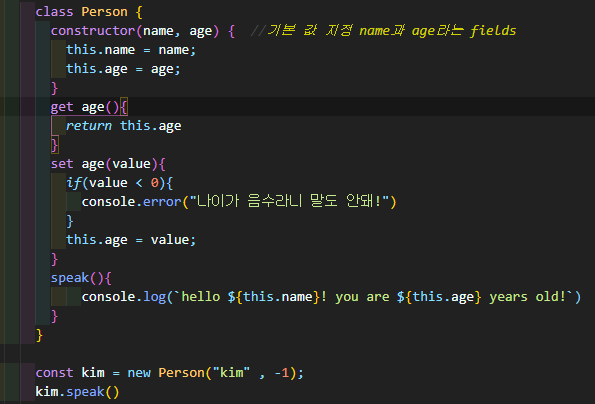Click 'speak(){' method declaration

[81, 278]
